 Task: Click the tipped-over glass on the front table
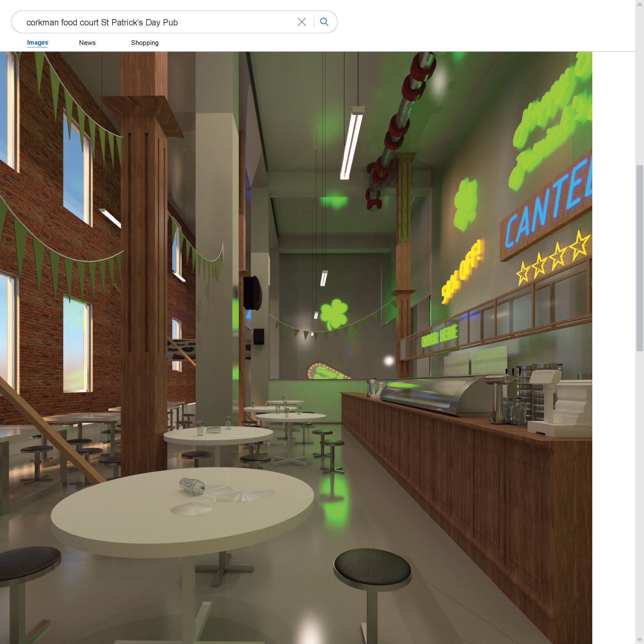pos(193,486)
